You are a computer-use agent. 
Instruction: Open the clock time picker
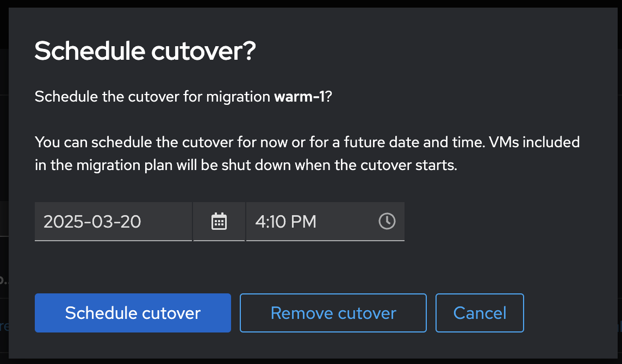pos(387,221)
